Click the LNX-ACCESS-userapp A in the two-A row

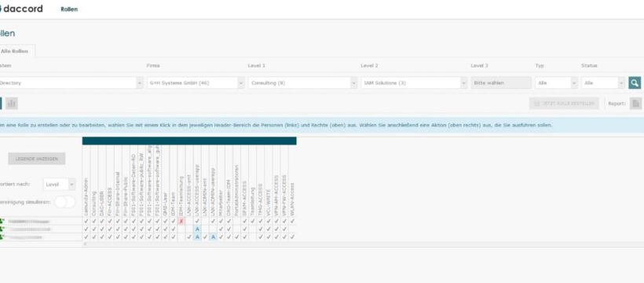point(197,237)
